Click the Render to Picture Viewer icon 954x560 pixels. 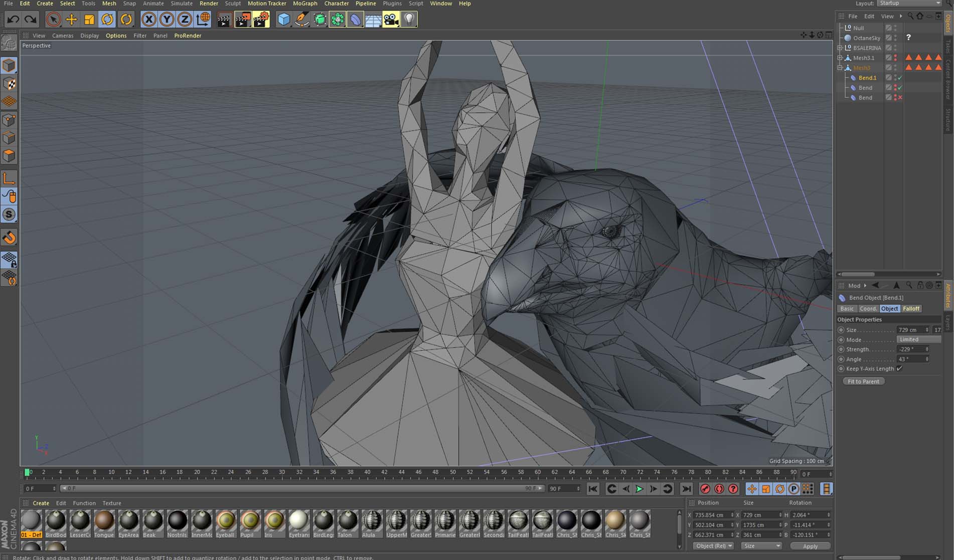(243, 20)
